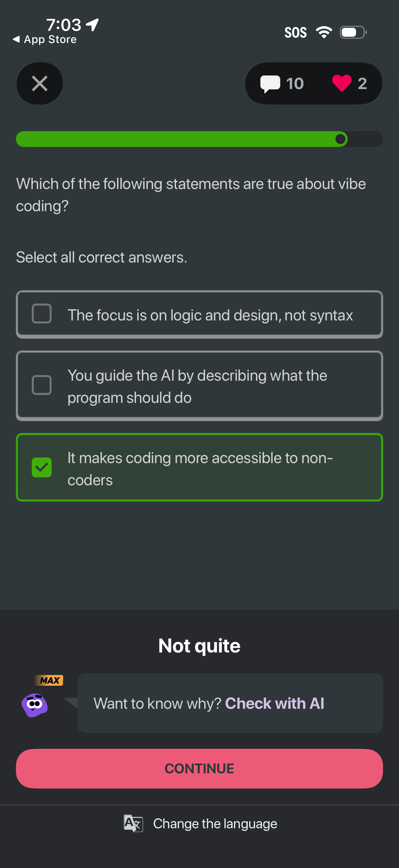Screen dimensions: 399x868
Task: Open the Check with AI explanation
Action: pos(275,703)
